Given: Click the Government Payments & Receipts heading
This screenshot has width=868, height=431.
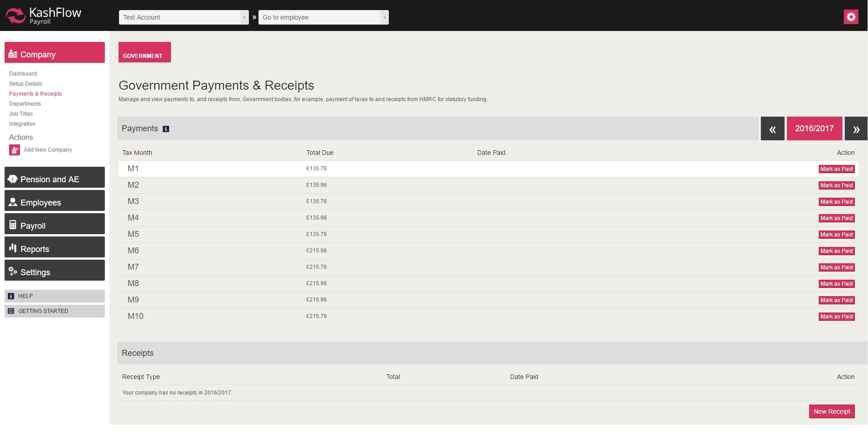Looking at the screenshot, I should pos(217,86).
